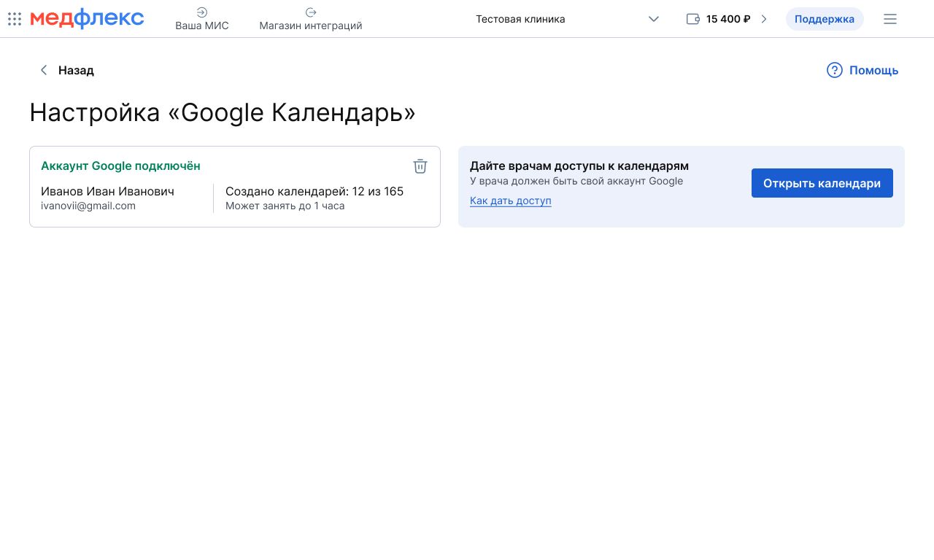Click the icon above Магазин интеграций
Image resolution: width=934 pixels, height=560 pixels.
click(x=311, y=12)
